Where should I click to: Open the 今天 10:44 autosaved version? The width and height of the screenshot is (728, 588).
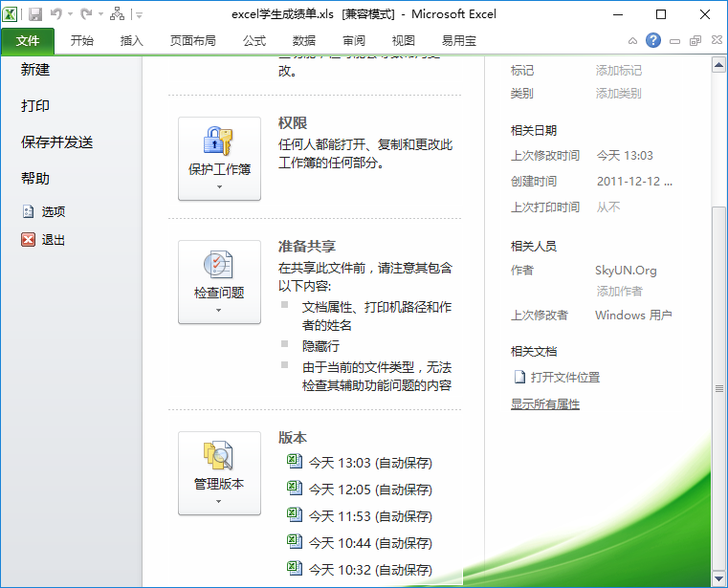pyautogui.click(x=370, y=543)
